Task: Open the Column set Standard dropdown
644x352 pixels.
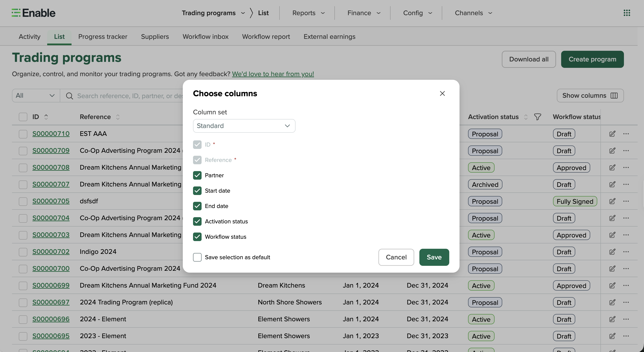Action: [x=244, y=126]
